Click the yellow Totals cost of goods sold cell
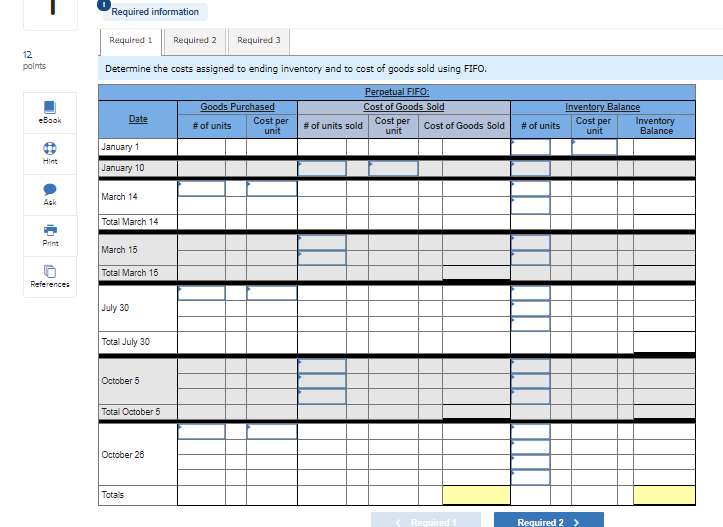This screenshot has height=527, width=723. click(476, 495)
